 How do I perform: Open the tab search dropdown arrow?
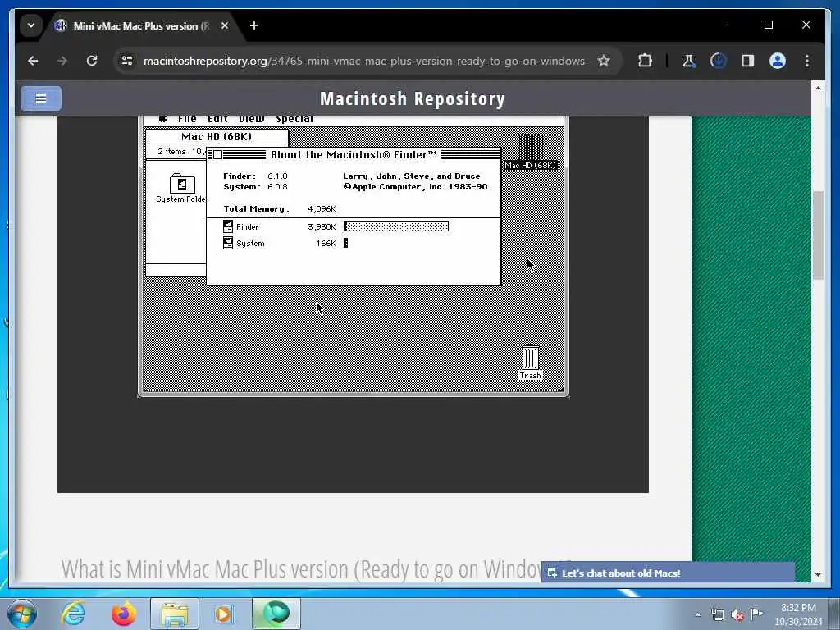point(31,25)
